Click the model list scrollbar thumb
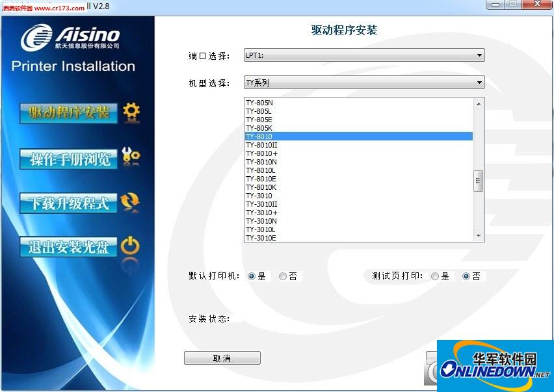Image resolution: width=554 pixels, height=392 pixels. 479,181
